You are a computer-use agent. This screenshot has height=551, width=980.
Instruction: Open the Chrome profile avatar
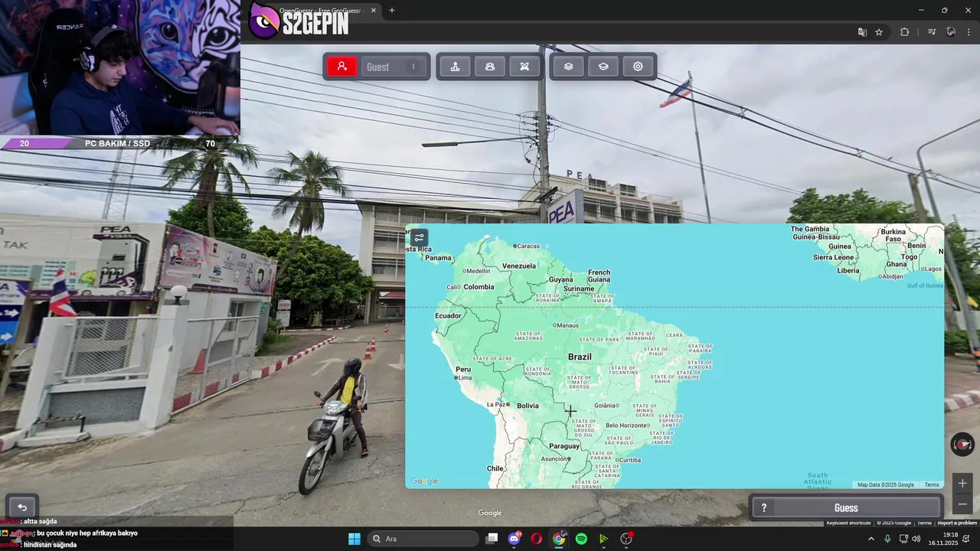click(x=951, y=32)
